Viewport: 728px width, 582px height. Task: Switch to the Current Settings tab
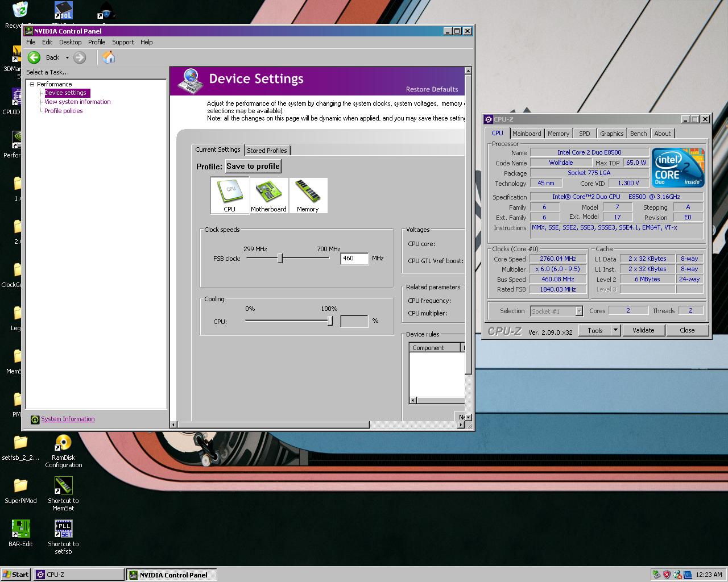(x=218, y=149)
